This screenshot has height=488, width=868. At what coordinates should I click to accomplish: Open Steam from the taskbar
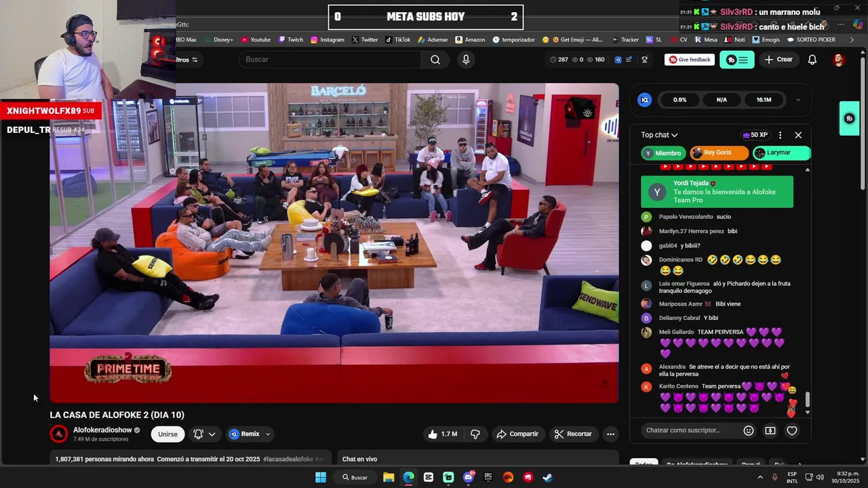click(x=547, y=477)
